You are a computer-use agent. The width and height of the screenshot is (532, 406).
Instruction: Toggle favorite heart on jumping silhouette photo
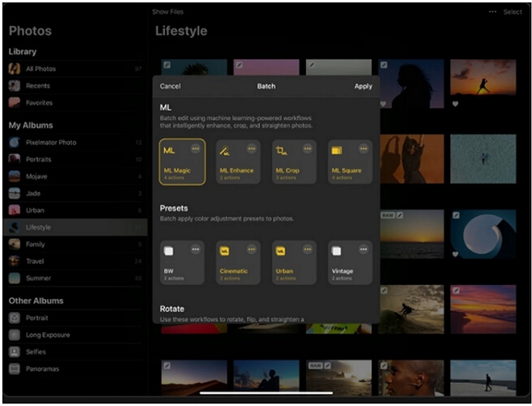coord(456,104)
